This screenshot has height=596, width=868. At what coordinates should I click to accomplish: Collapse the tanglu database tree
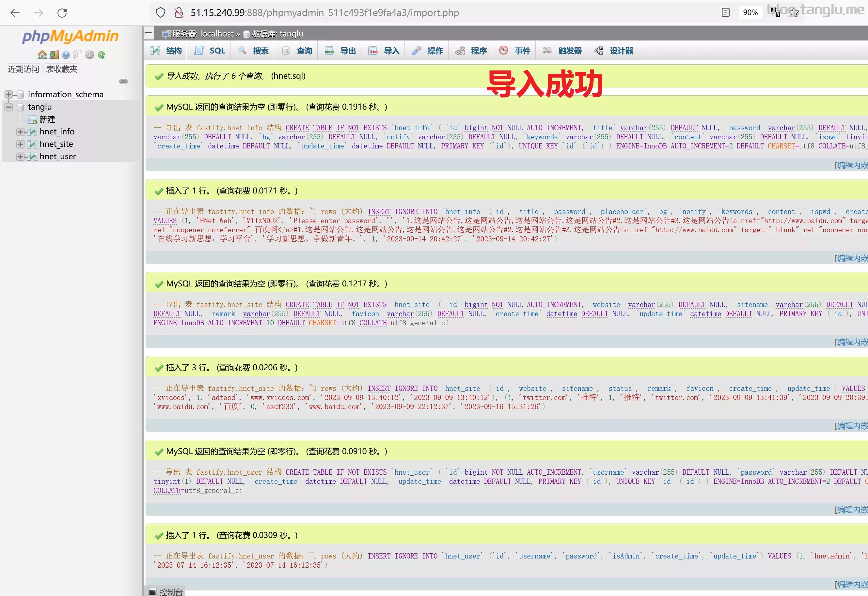click(x=8, y=107)
